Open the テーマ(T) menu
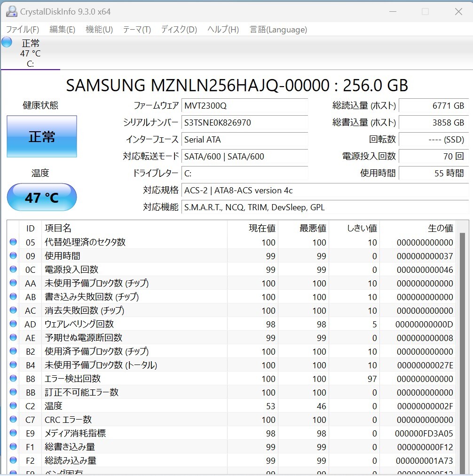473x476 pixels. [137, 30]
